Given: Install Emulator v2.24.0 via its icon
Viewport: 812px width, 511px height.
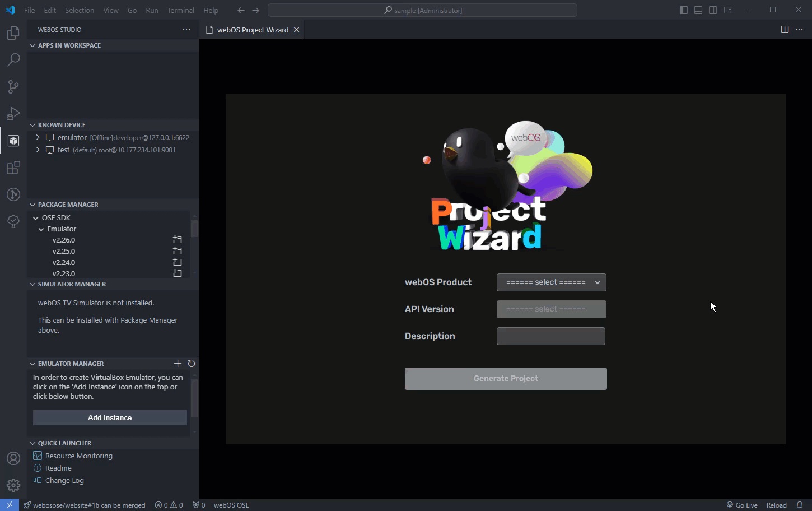Looking at the screenshot, I should pyautogui.click(x=178, y=262).
